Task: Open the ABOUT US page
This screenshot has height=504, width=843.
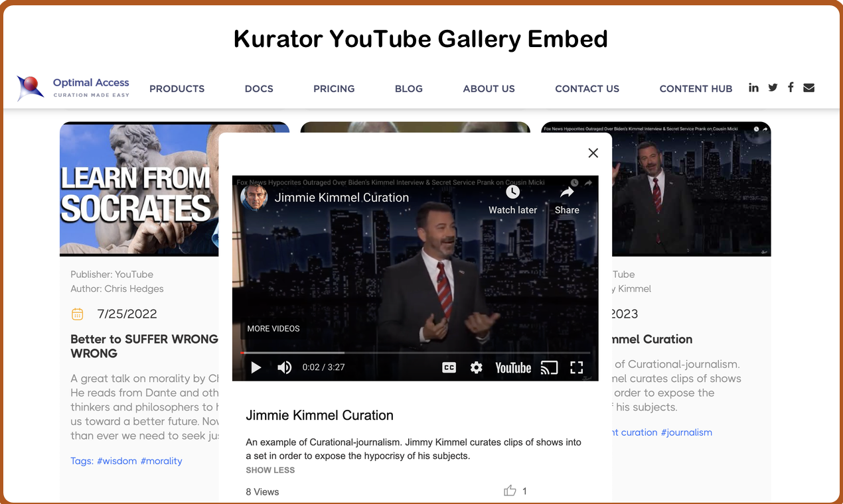Action: click(x=489, y=88)
